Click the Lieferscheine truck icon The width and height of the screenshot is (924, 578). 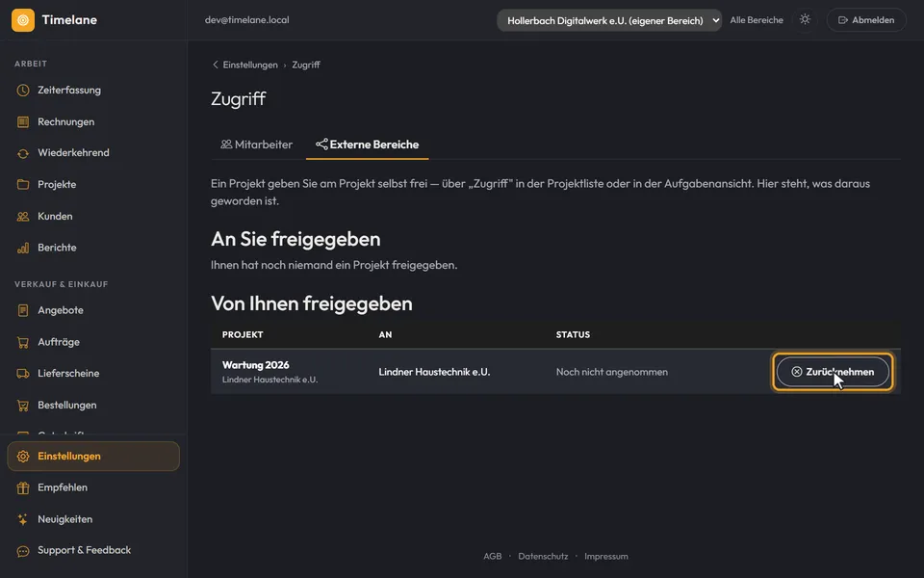[23, 374]
